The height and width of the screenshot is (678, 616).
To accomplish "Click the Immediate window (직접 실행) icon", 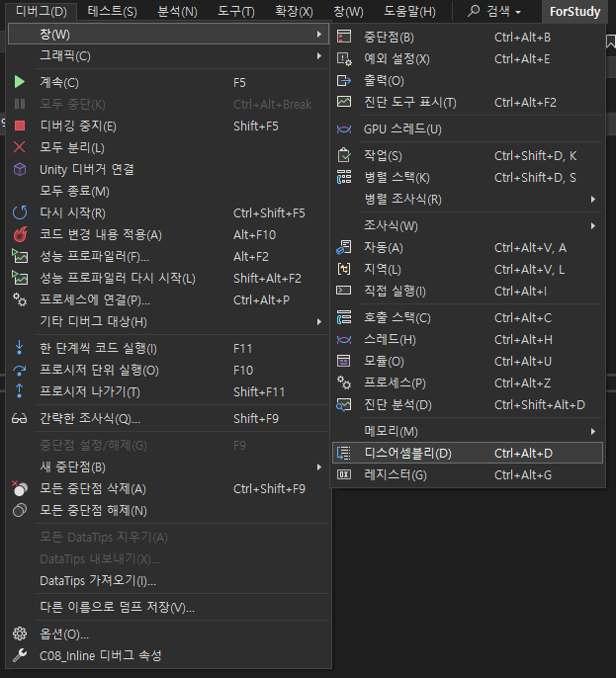I will click(344, 291).
